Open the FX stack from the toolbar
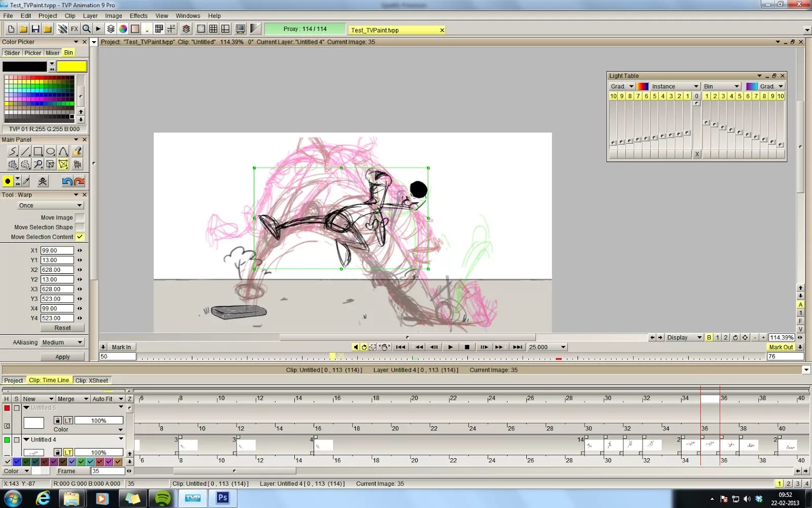 (x=74, y=29)
